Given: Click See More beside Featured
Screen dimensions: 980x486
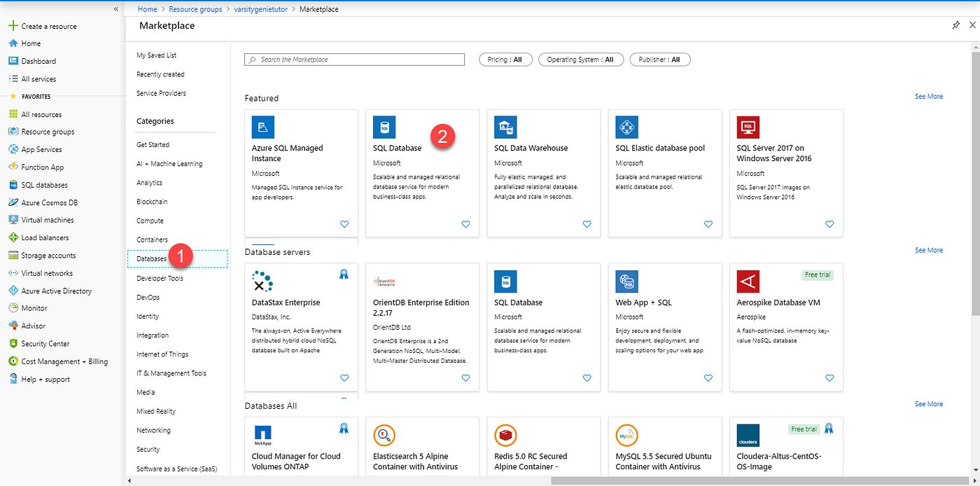Looking at the screenshot, I should click(x=928, y=96).
